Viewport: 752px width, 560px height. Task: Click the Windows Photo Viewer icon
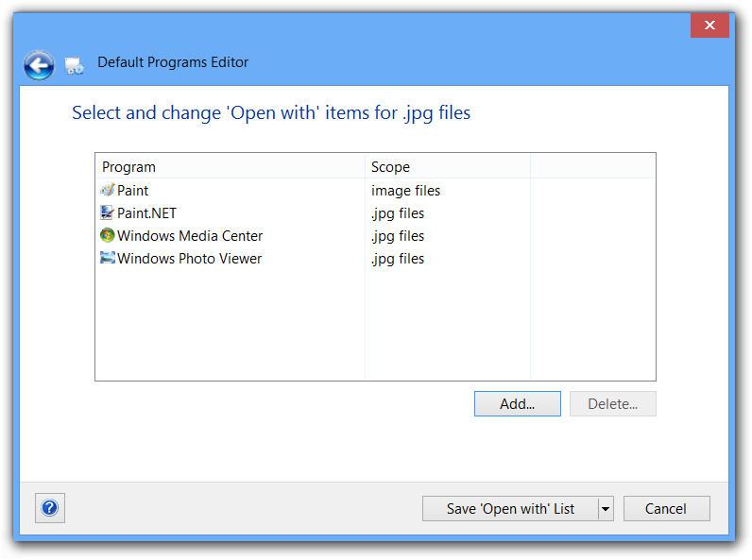click(108, 259)
